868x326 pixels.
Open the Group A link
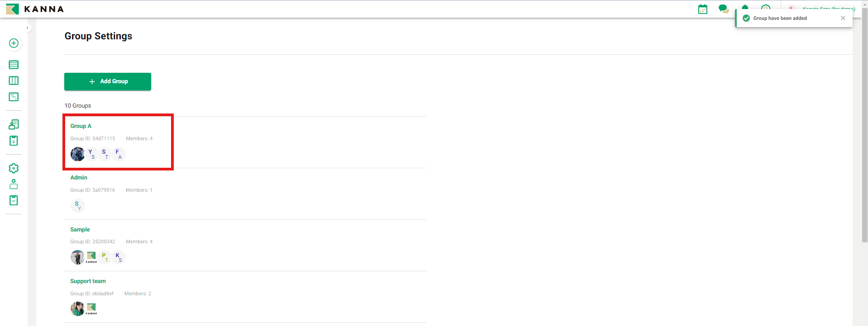click(81, 126)
